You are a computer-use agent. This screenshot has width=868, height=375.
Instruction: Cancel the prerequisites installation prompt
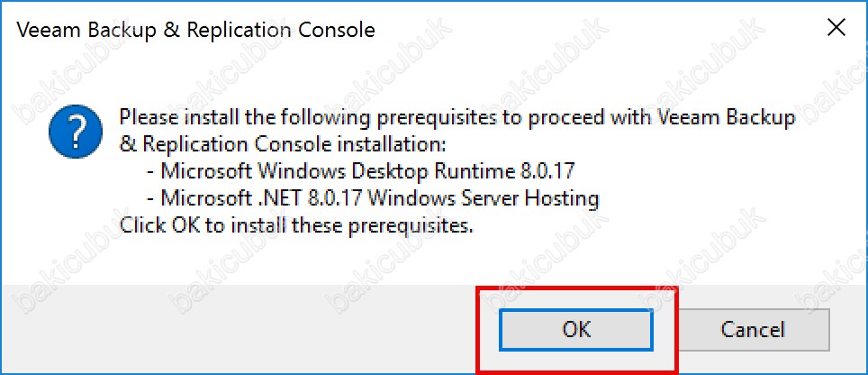(x=753, y=330)
